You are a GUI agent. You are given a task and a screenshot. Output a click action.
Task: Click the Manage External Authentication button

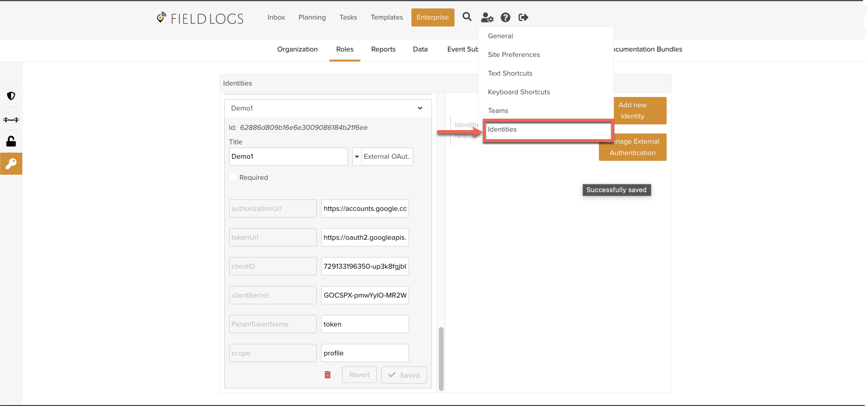[x=632, y=147]
